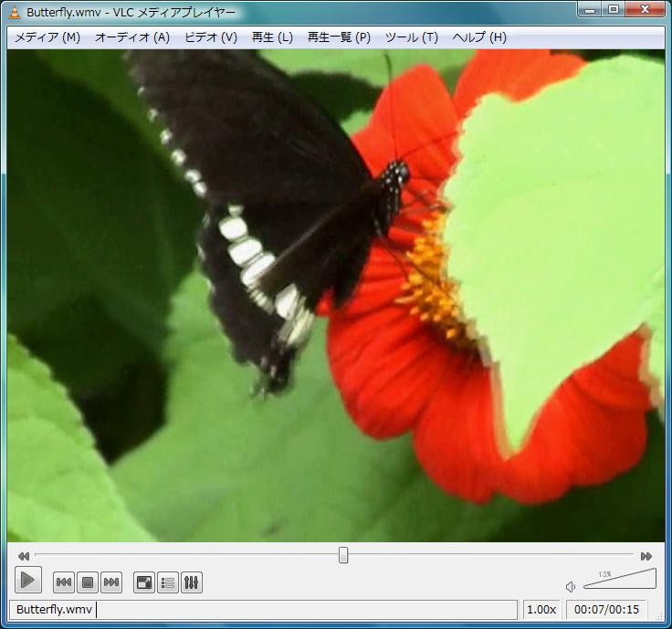This screenshot has width=672, height=629.
Task: Click the Play button
Action: [x=28, y=580]
